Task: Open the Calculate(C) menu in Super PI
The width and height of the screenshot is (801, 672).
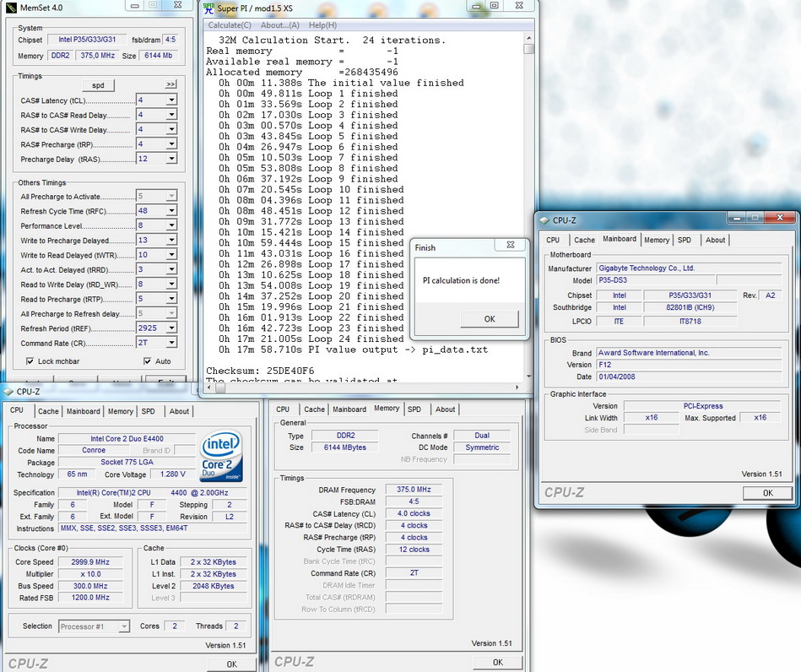Action: coord(230,25)
